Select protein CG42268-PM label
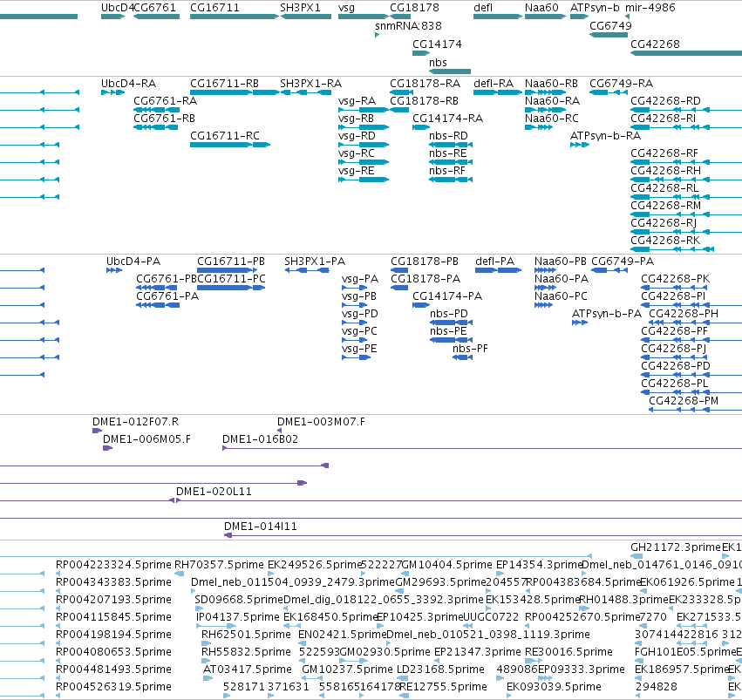Image resolution: width=742 pixels, height=700 pixels. 684,401
